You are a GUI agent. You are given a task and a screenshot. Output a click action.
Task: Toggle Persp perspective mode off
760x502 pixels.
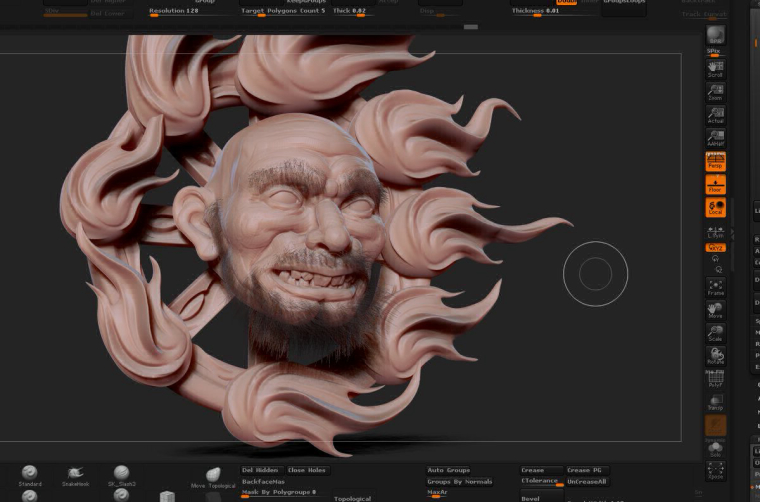715,161
